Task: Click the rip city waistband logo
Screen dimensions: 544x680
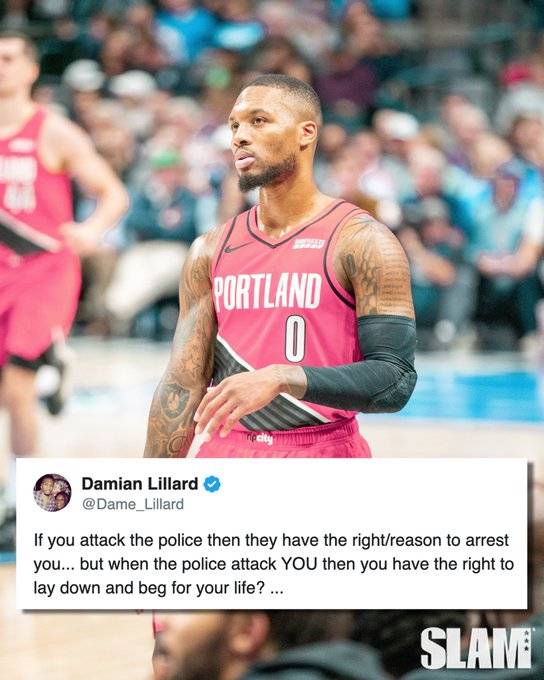Action: 260,438
